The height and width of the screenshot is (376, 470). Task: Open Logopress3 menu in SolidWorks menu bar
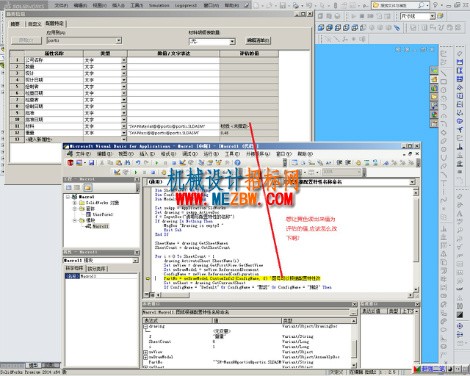186,5
